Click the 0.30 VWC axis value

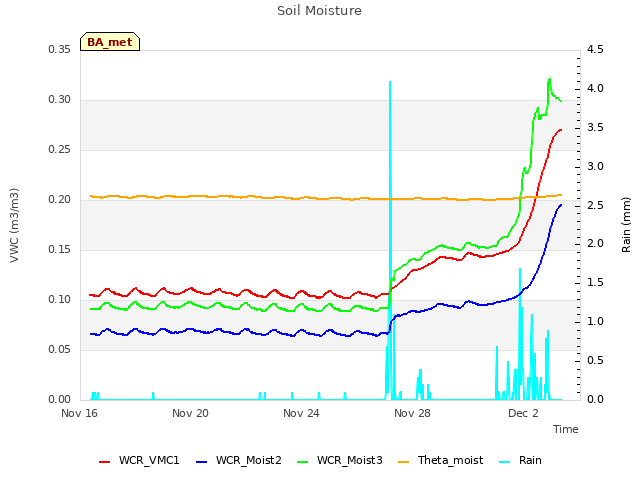[60, 100]
